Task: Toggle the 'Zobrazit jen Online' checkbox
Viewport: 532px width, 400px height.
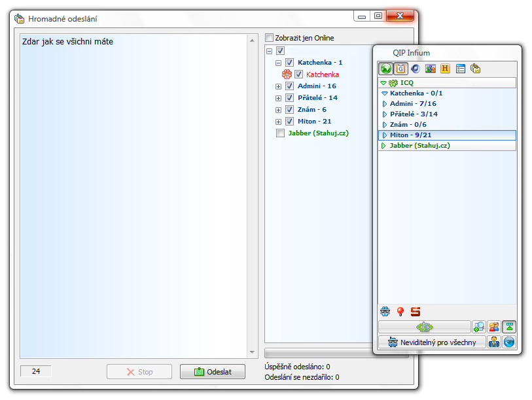Action: point(270,38)
